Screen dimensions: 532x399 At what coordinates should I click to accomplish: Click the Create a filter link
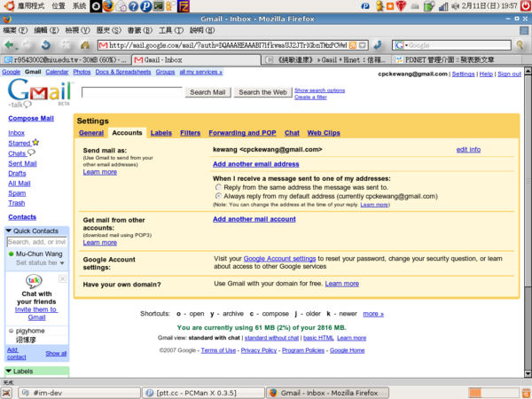click(x=310, y=97)
